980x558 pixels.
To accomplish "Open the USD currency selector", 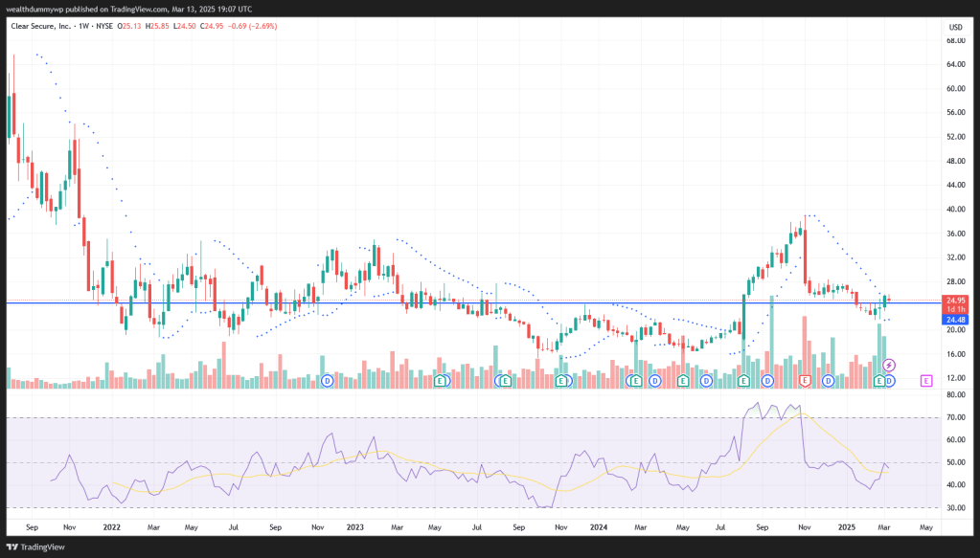I will click(955, 26).
